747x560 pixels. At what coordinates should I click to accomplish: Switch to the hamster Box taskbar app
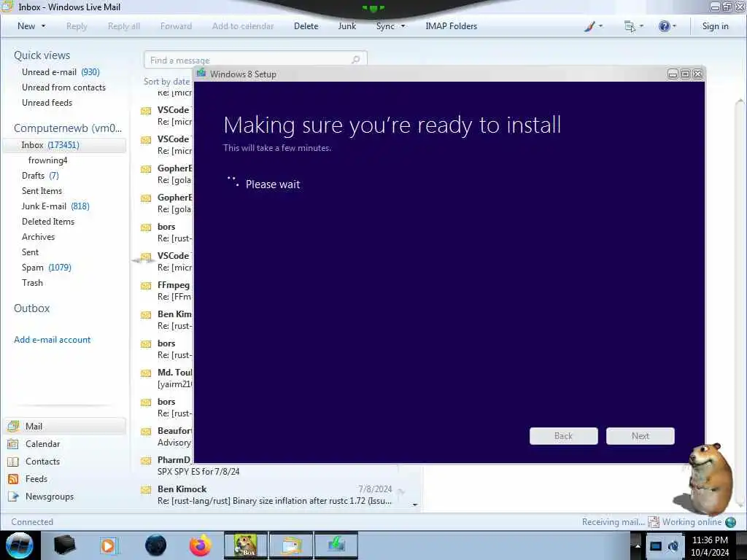(246, 545)
